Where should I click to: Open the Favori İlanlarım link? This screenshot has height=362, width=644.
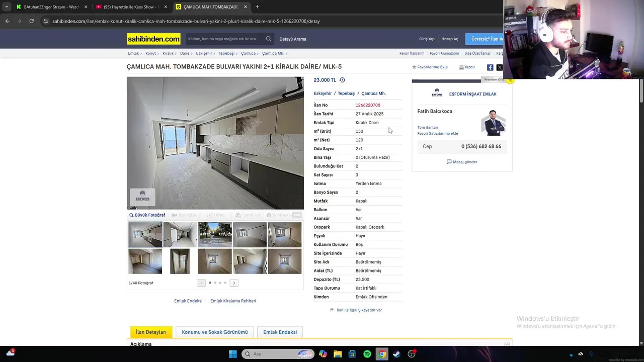coord(412,53)
